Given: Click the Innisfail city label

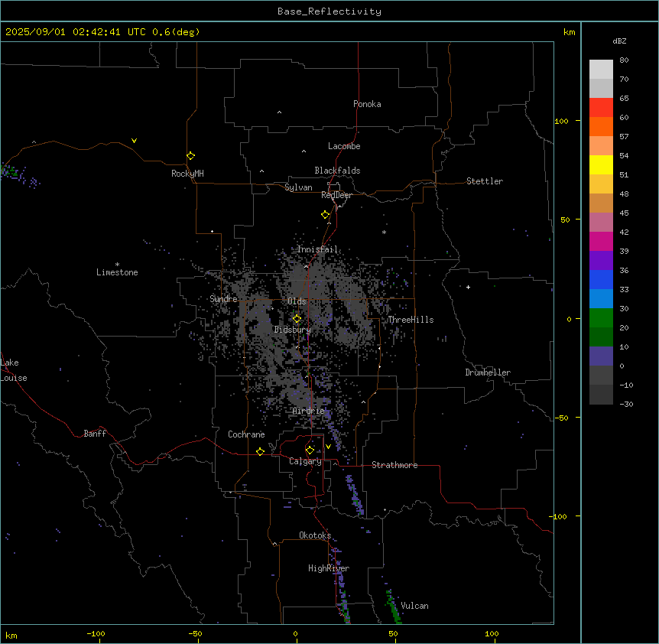Looking at the screenshot, I should (317, 249).
